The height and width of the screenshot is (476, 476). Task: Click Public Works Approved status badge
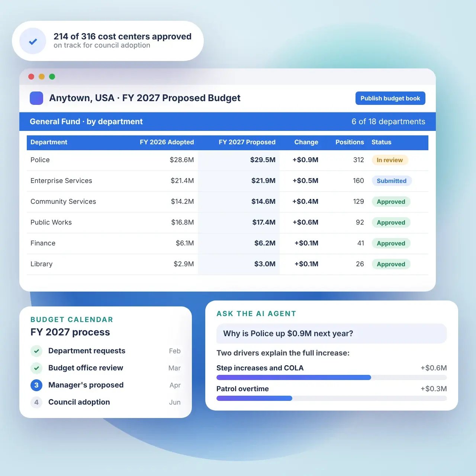[391, 222]
